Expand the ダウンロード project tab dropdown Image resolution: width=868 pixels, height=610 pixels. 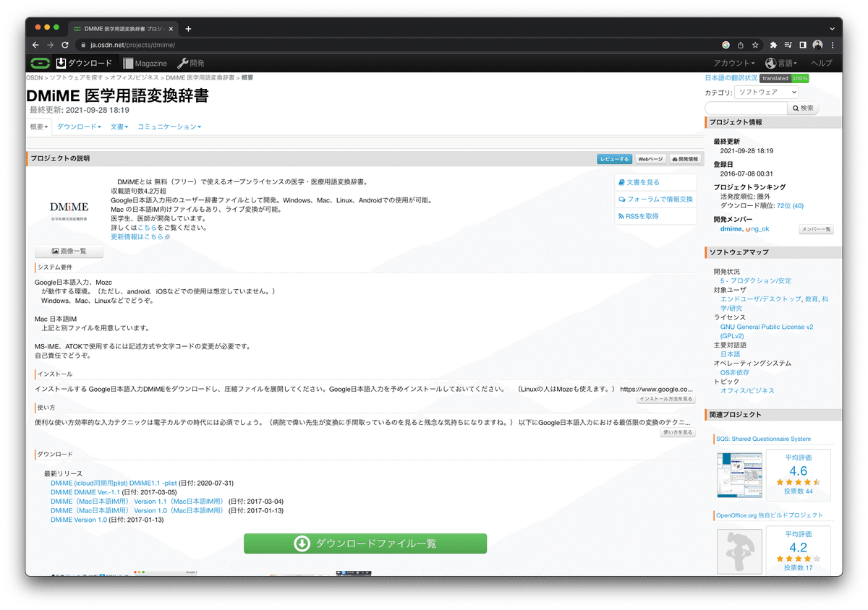[x=79, y=126]
